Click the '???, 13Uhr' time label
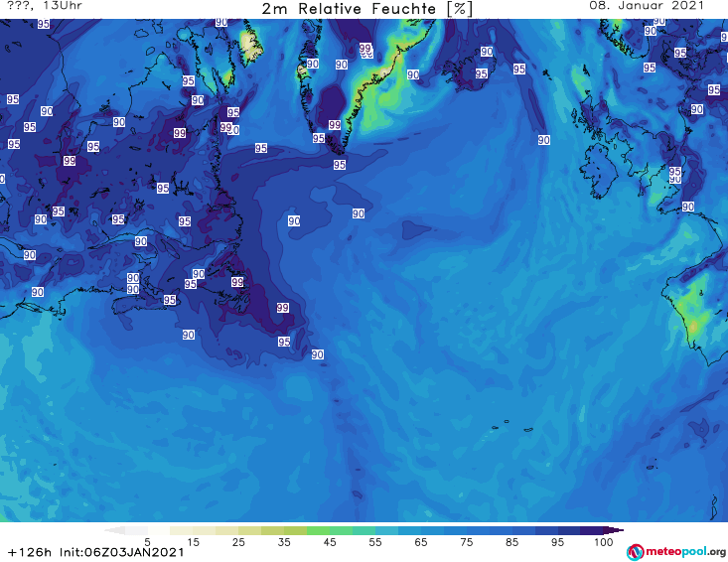Screen dimensions: 728x562 pos(45,6)
